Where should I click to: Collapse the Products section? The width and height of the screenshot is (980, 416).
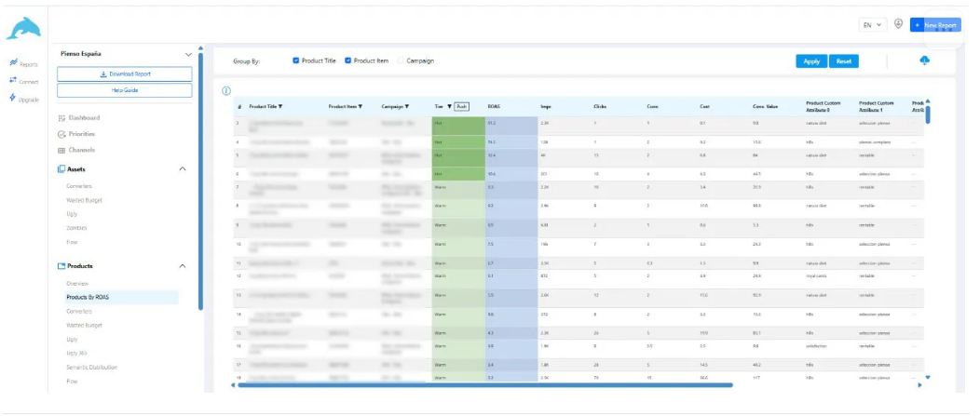point(183,266)
